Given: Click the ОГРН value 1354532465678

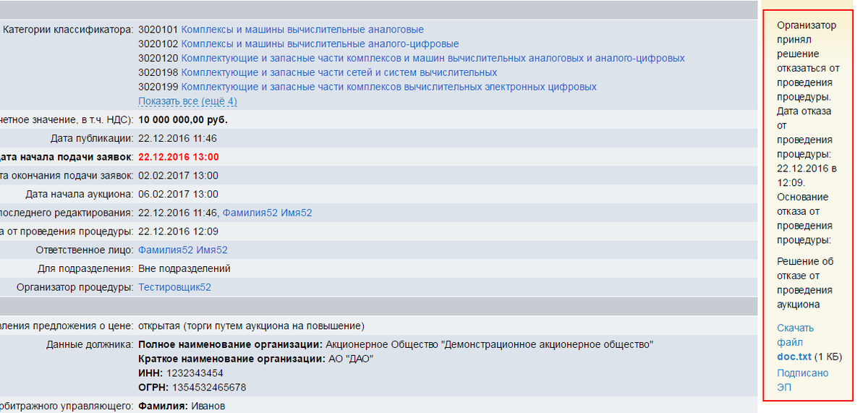Looking at the screenshot, I should click(206, 387).
